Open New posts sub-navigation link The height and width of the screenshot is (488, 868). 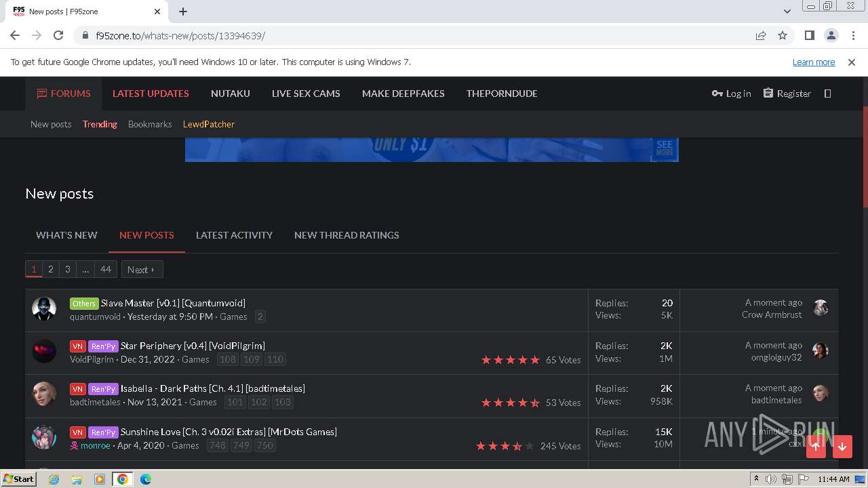[x=51, y=124]
